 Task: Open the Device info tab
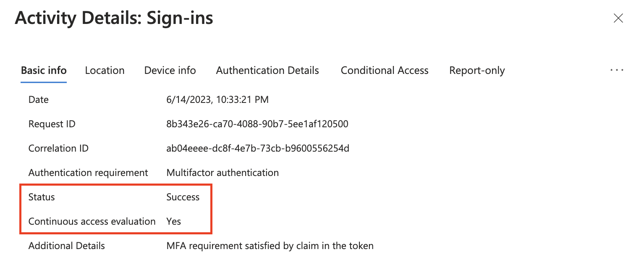coord(170,70)
